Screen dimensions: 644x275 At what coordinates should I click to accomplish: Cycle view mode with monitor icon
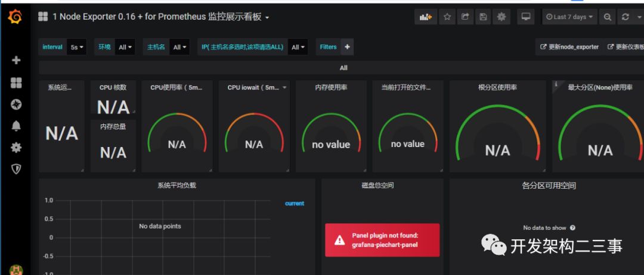pyautogui.click(x=526, y=17)
